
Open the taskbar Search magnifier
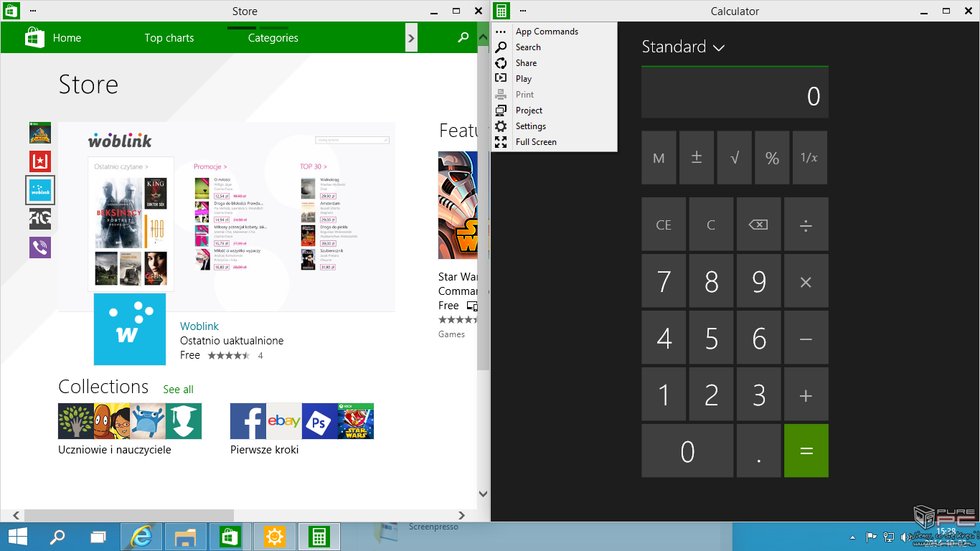coord(57,537)
